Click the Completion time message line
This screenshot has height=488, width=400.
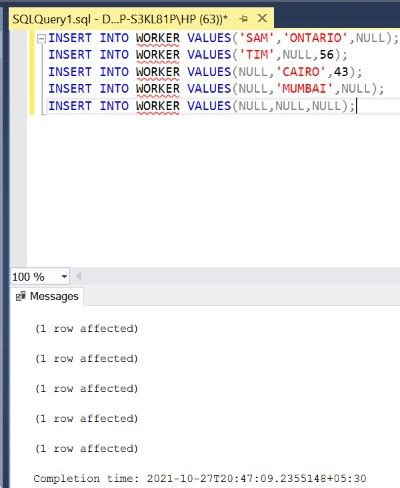[200, 478]
